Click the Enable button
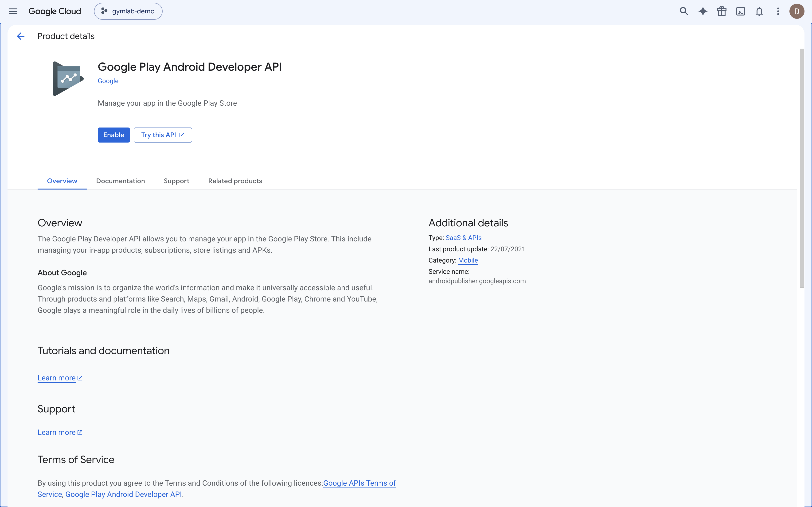The height and width of the screenshot is (507, 812). (x=114, y=135)
